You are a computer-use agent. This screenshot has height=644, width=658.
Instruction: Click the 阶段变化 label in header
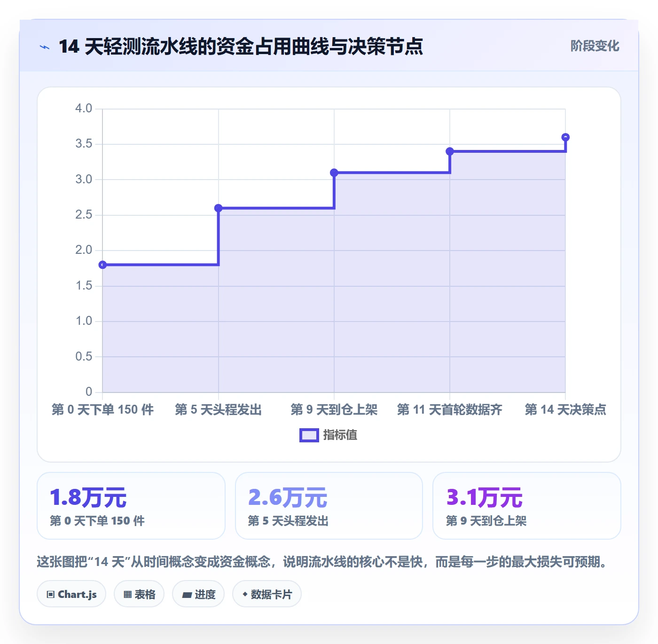[x=595, y=46]
